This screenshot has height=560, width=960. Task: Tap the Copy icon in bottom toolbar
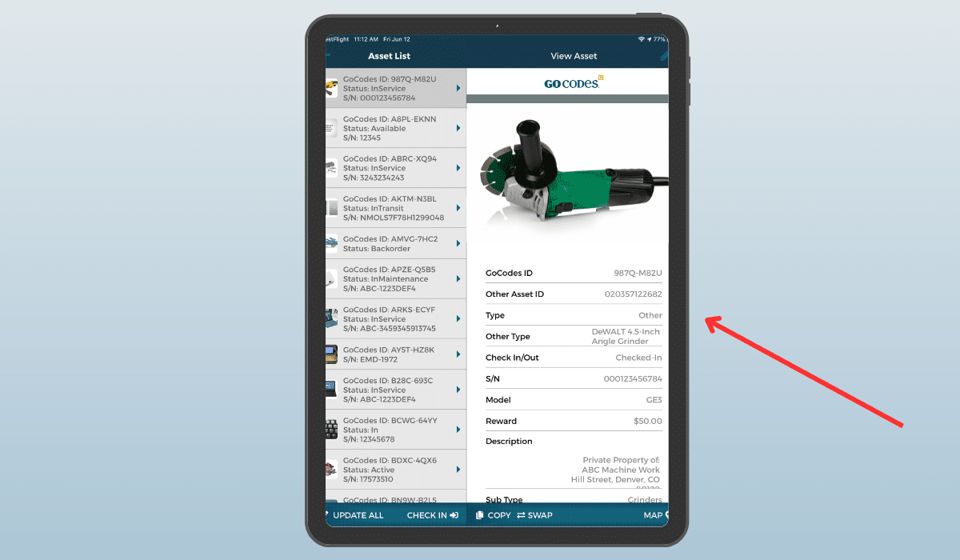click(x=480, y=516)
